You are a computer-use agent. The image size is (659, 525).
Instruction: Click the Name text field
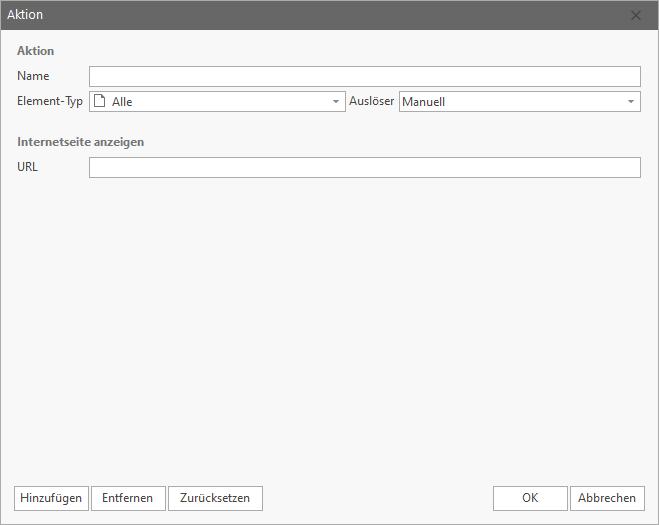[364, 77]
